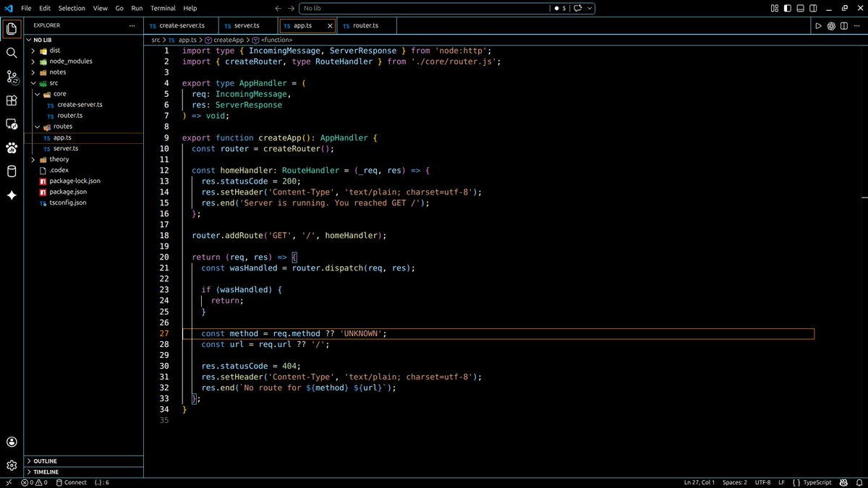This screenshot has width=868, height=488.
Task: Open the Search view in activity bar
Action: [x=12, y=53]
